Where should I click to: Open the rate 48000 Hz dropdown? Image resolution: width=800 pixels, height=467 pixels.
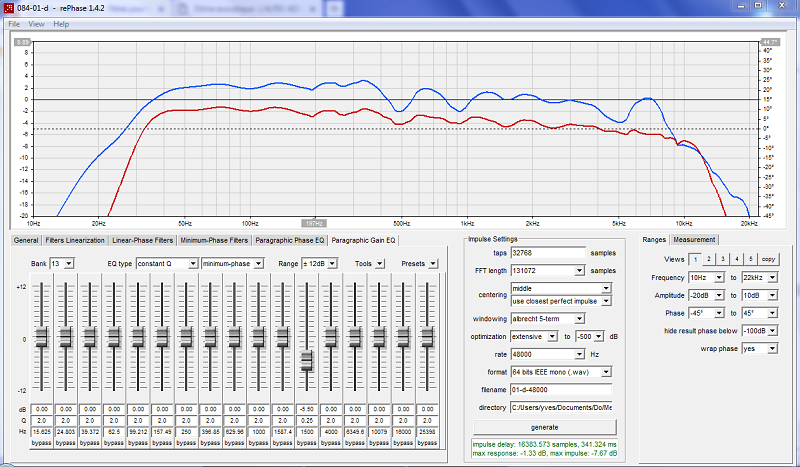coord(580,354)
